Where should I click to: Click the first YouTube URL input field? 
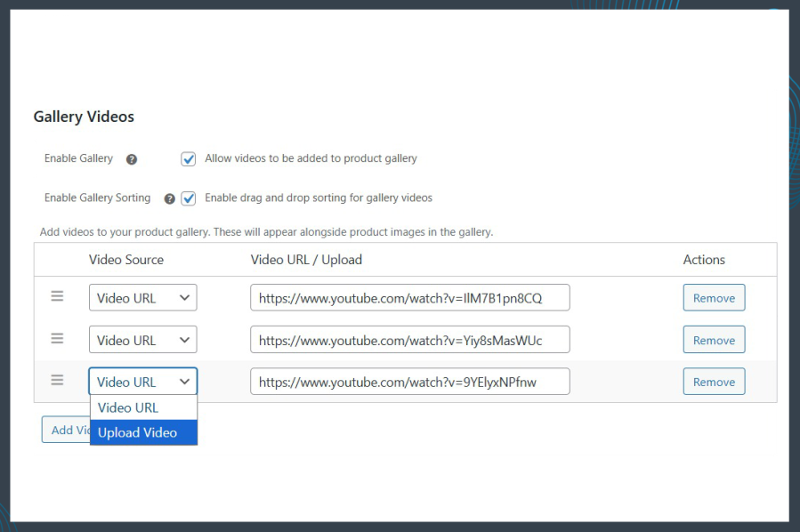(409, 297)
